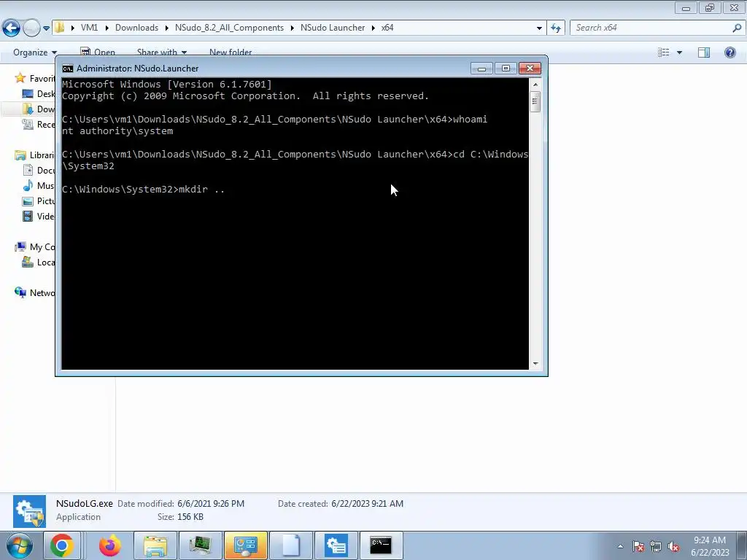Open the Share with menu
The image size is (747, 560).
click(x=161, y=52)
